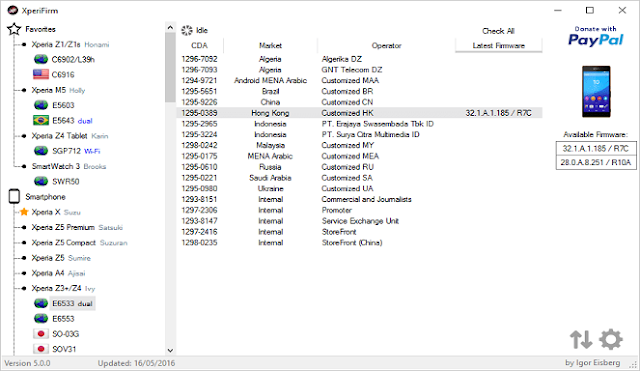Donate with PayPal link
This screenshot has width=640, height=371.
pos(596,36)
